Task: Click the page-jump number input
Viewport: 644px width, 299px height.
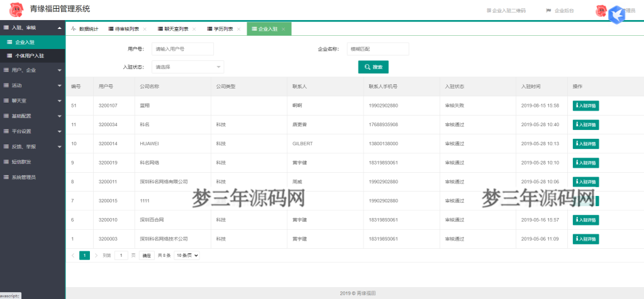Action: tap(121, 256)
